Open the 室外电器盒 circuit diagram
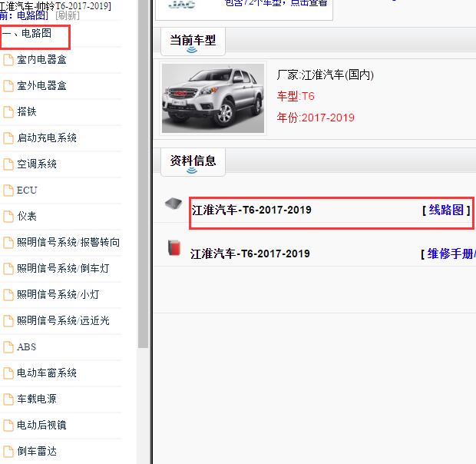The width and height of the screenshot is (476, 464). 41,85
